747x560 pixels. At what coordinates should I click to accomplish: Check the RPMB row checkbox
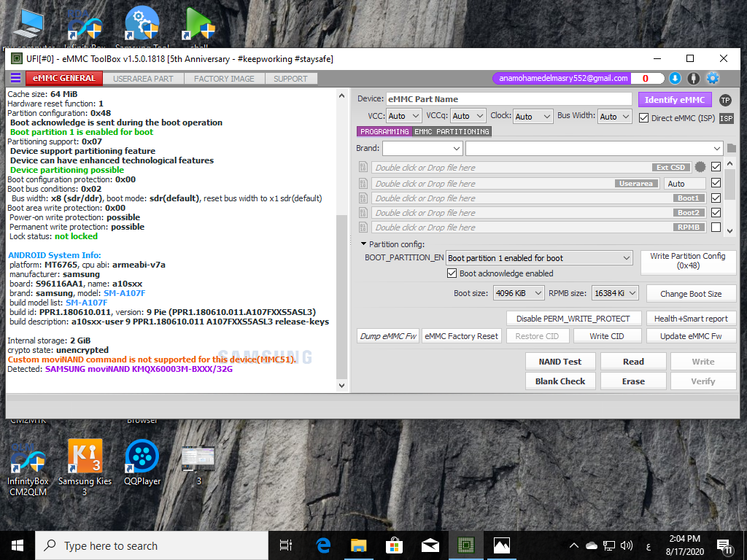[716, 227]
